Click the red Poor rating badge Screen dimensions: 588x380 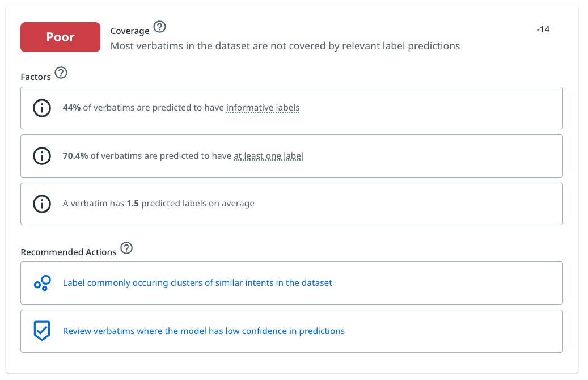point(60,37)
